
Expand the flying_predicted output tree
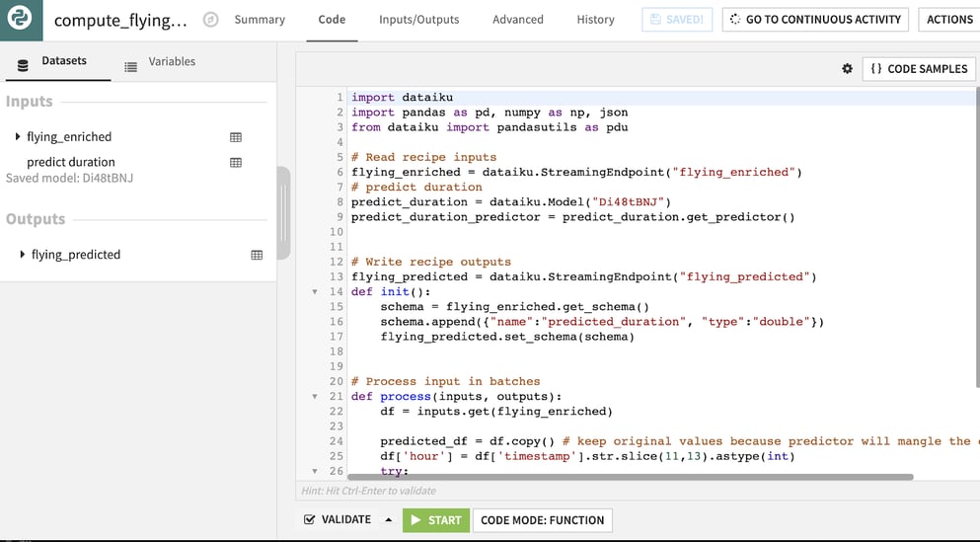[x=23, y=255]
